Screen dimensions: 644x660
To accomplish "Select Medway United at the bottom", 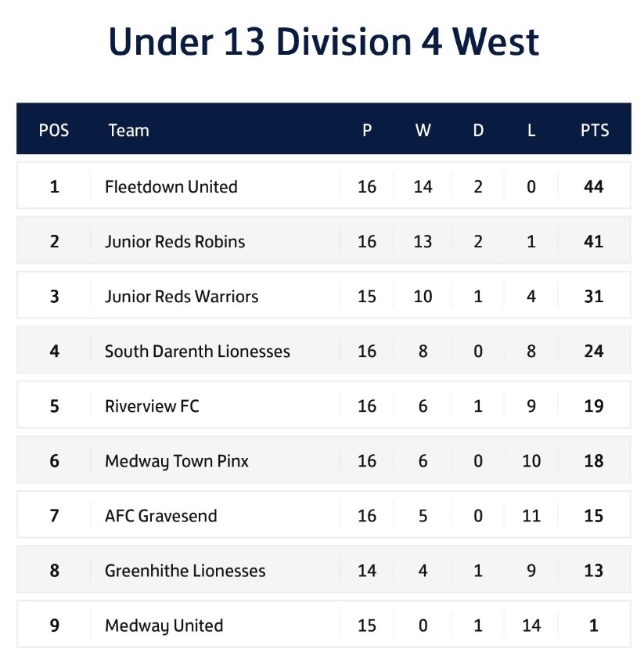I will pos(164,626).
